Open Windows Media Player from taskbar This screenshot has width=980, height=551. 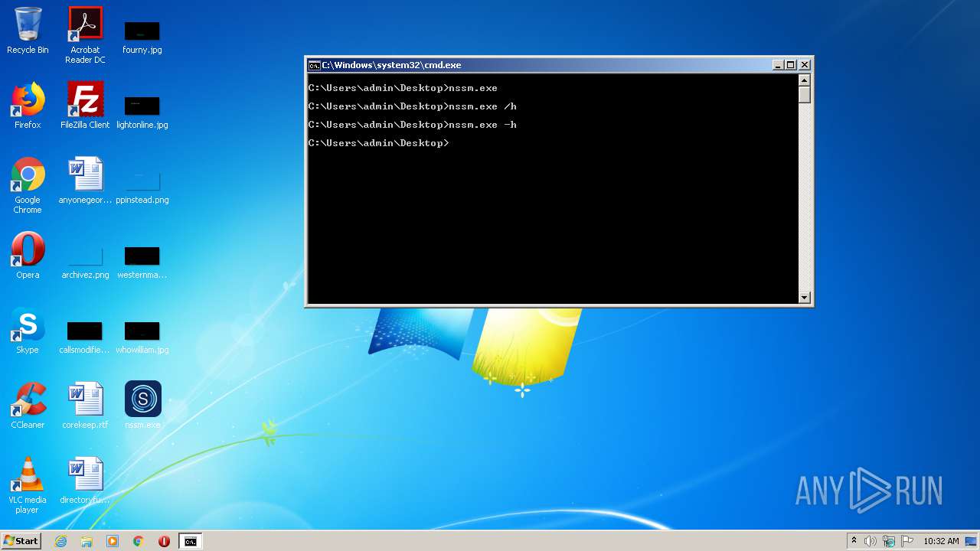tap(113, 541)
